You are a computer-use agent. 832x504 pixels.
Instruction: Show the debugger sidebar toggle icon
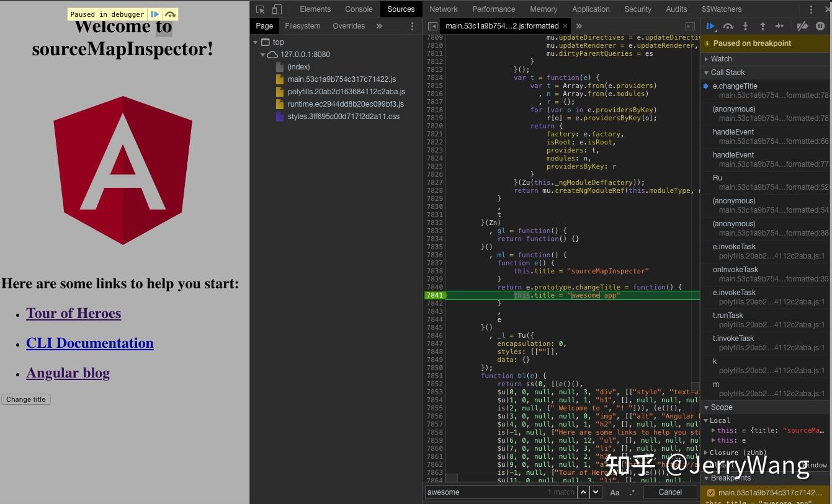[x=690, y=26]
